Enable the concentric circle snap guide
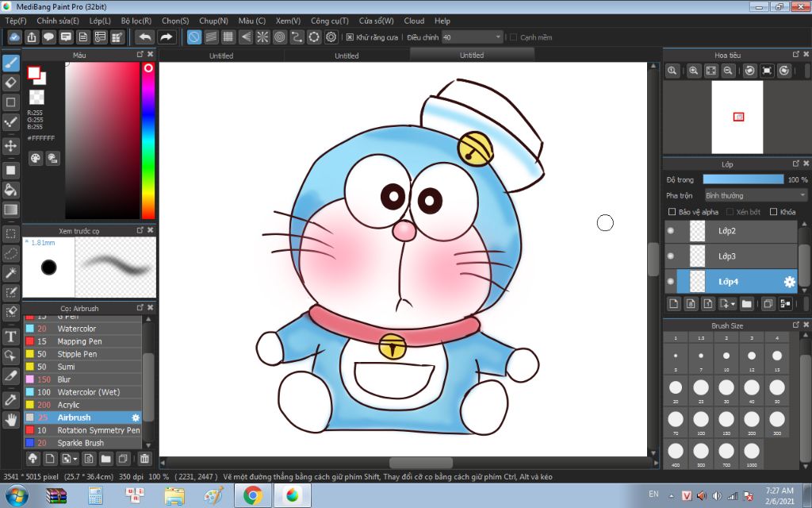 [x=280, y=37]
